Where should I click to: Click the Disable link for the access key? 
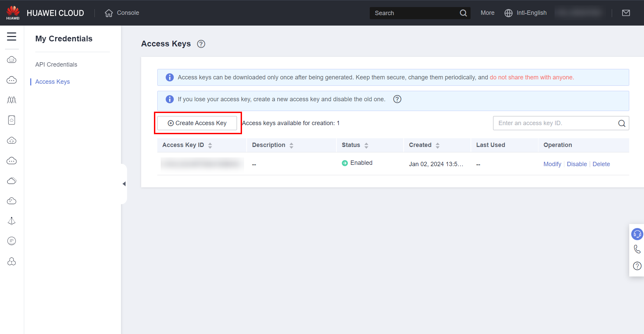click(576, 164)
